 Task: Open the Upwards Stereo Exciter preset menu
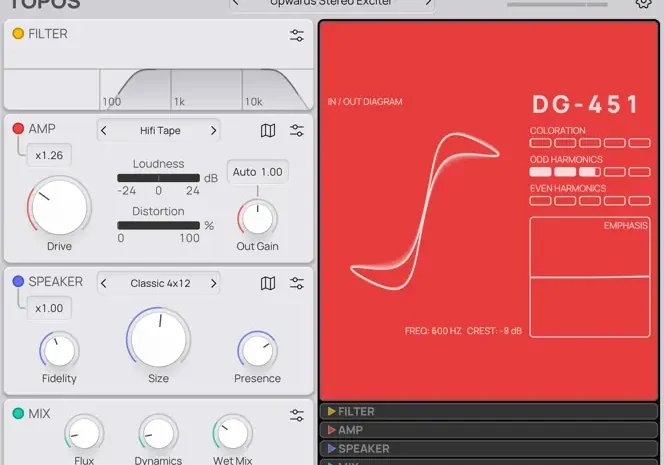click(332, 3)
